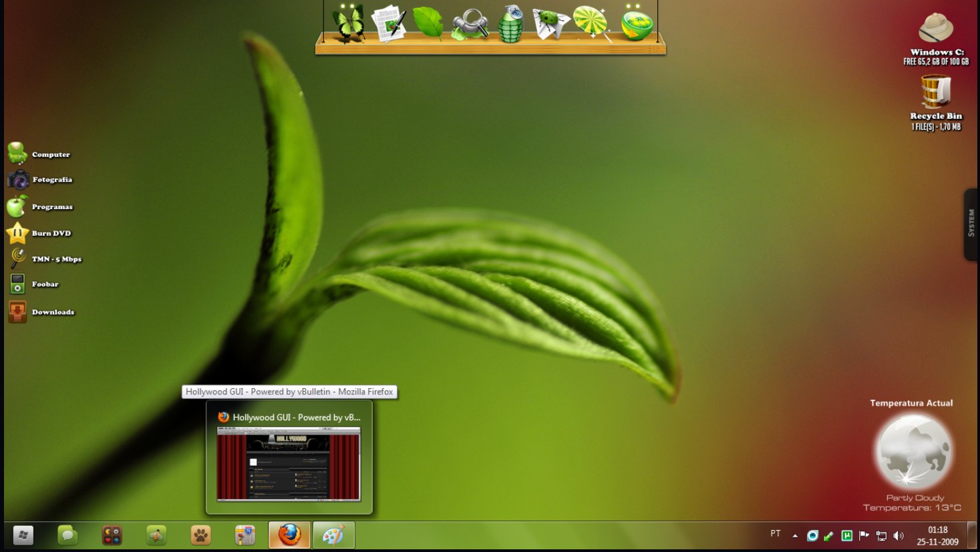Click the green square tray icon

point(846,535)
